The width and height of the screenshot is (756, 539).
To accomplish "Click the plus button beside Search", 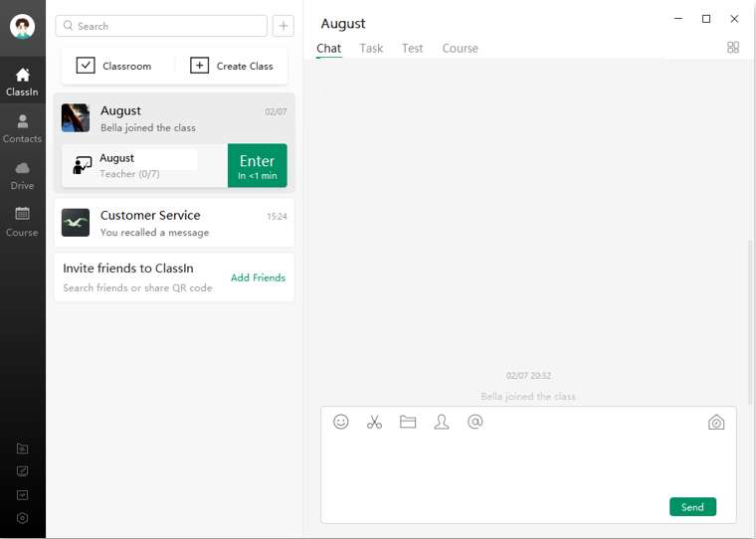I will [x=283, y=26].
